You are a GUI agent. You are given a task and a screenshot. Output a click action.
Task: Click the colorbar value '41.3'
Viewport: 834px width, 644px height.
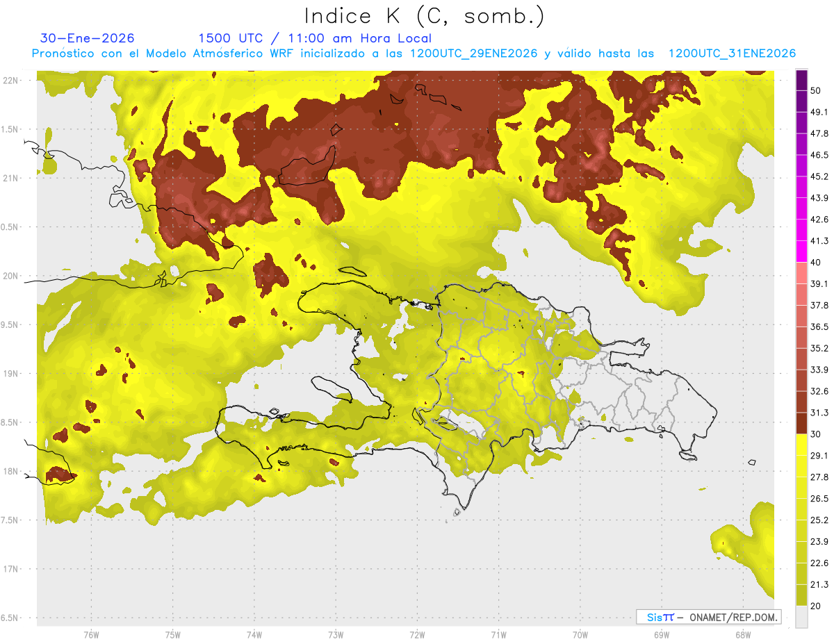pyautogui.click(x=819, y=241)
